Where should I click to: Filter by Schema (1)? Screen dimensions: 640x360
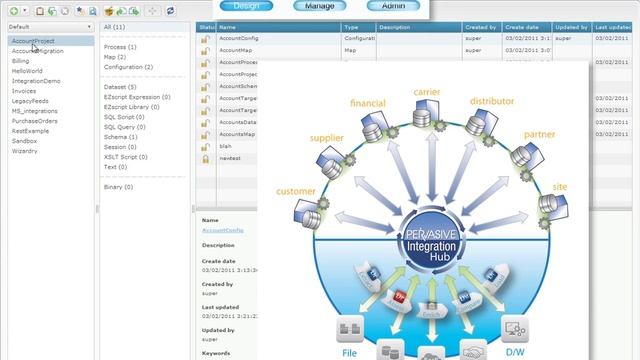coord(120,137)
